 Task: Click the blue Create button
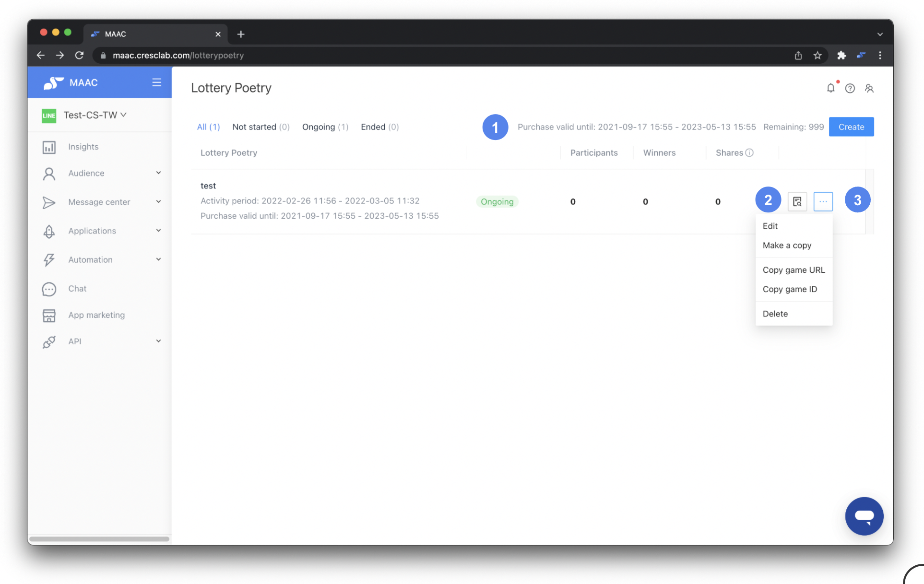851,127
